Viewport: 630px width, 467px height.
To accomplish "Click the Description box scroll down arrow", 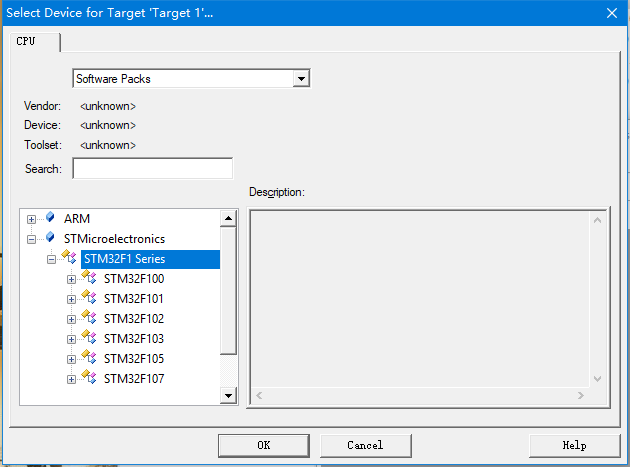I will pyautogui.click(x=597, y=379).
